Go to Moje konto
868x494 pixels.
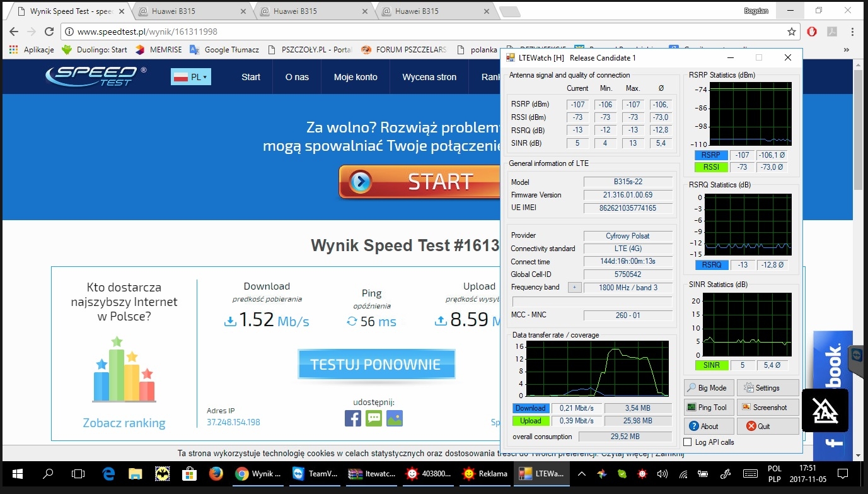pos(356,77)
